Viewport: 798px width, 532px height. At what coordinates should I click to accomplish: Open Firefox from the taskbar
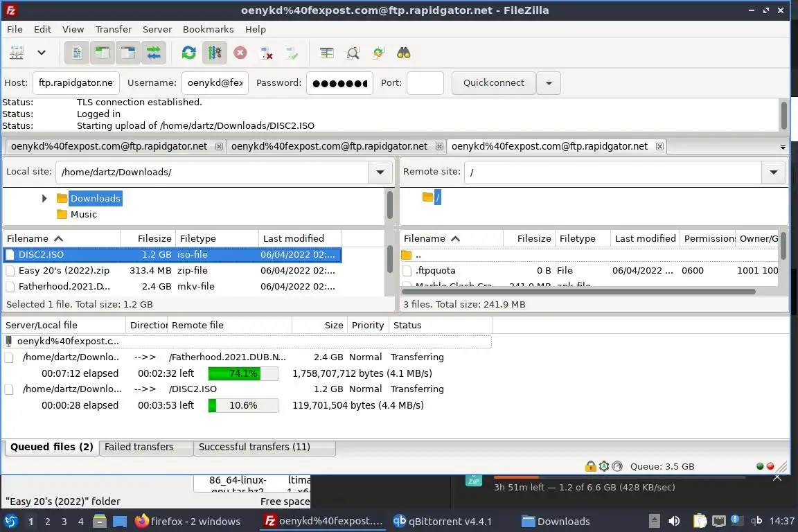(188, 522)
